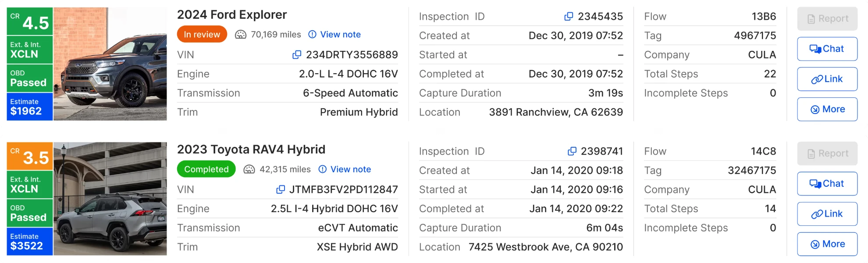Click odometer icon beside 42,315 miles
This screenshot has height=263, width=868.
[249, 169]
